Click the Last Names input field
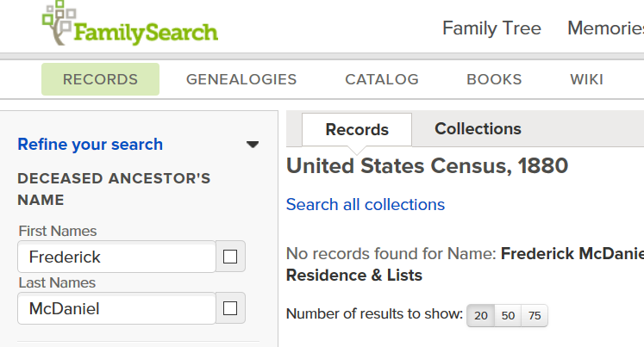The image size is (644, 347). pos(116,308)
